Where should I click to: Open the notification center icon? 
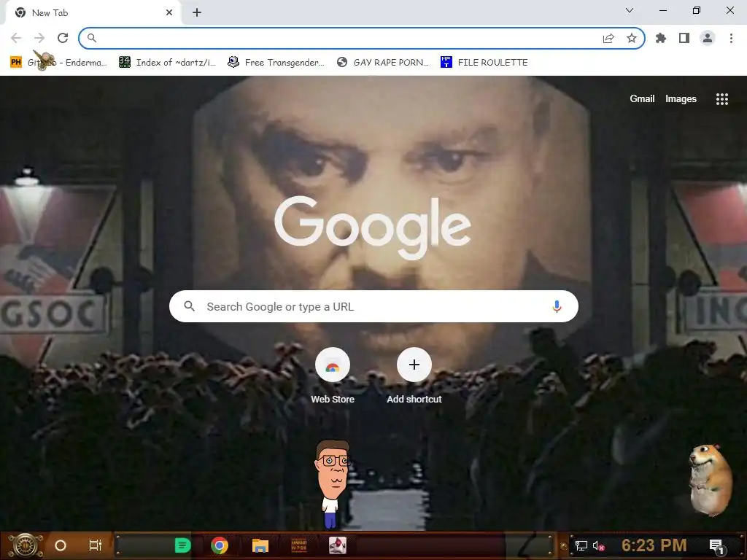point(716,545)
